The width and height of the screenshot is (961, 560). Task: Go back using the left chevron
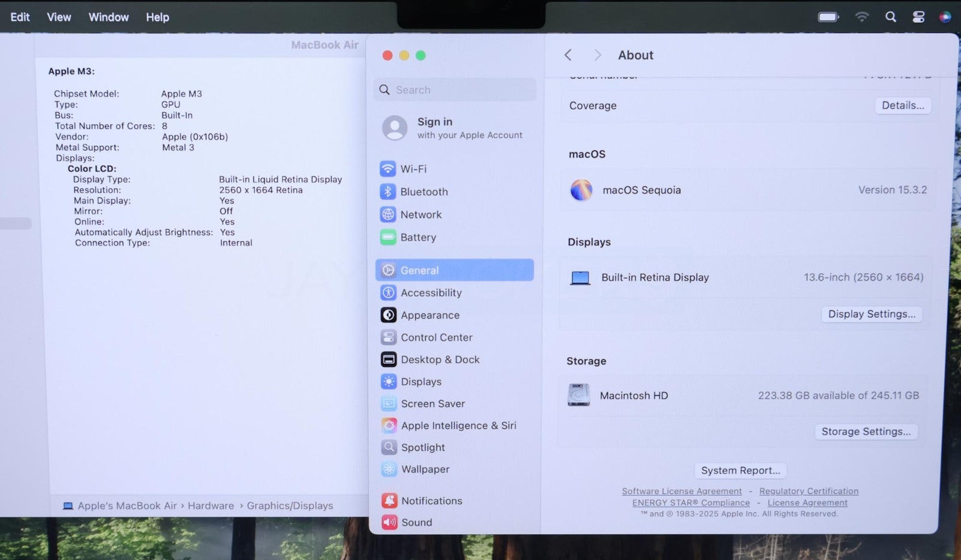(x=568, y=55)
